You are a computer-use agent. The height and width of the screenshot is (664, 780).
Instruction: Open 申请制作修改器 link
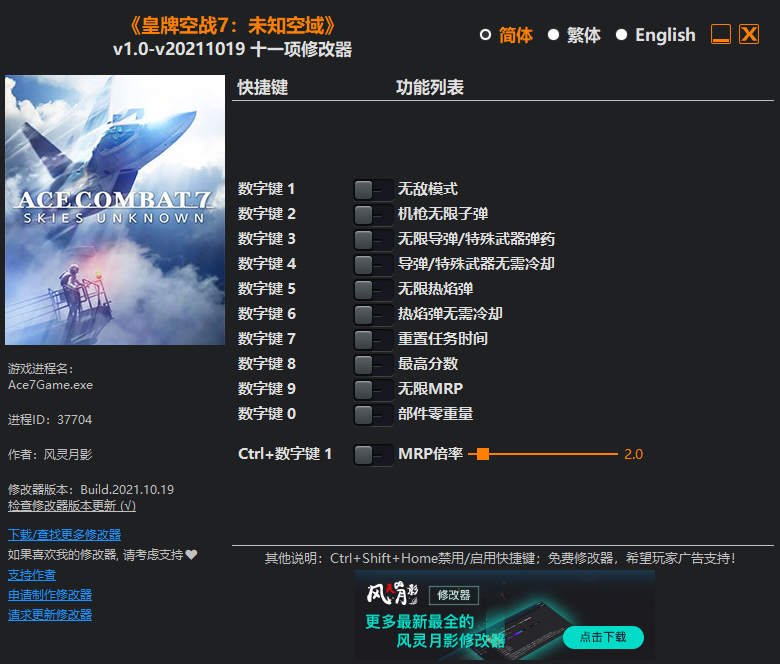click(50, 595)
